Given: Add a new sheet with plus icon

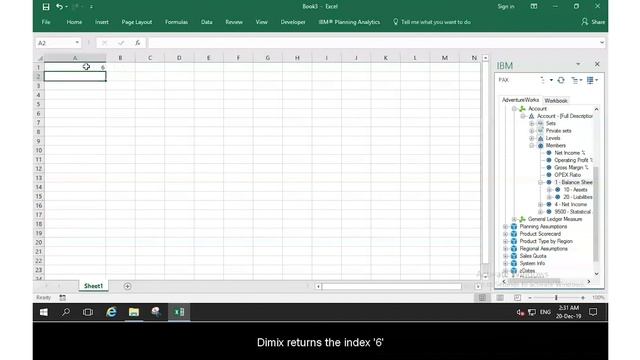Looking at the screenshot, I should (x=127, y=286).
